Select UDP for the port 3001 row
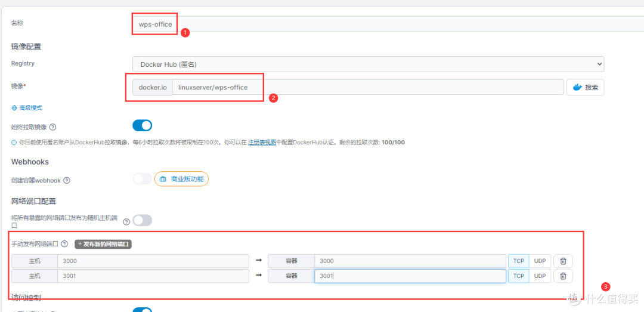This screenshot has height=312, width=644. pos(540,276)
